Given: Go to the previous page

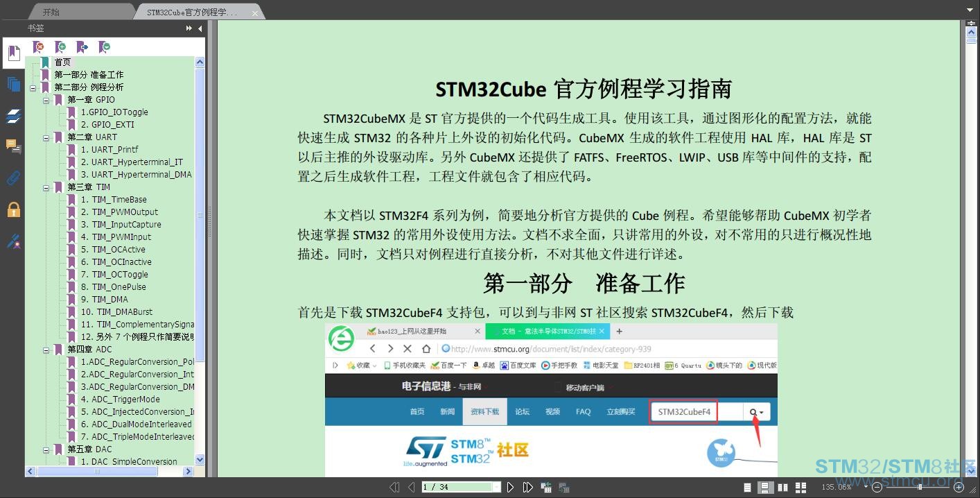Looking at the screenshot, I should [x=411, y=488].
